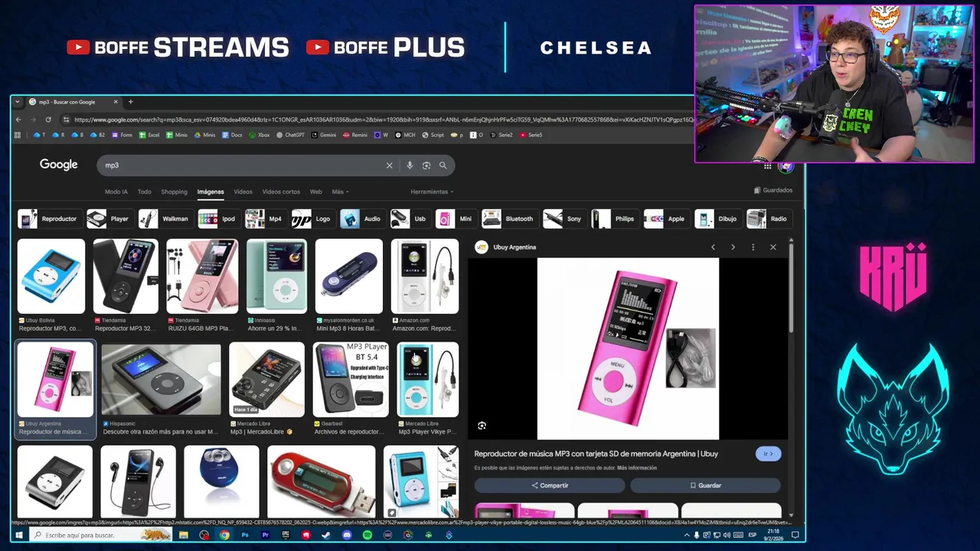Reload the page in Chrome
This screenshot has height=551, width=980.
[48, 119]
